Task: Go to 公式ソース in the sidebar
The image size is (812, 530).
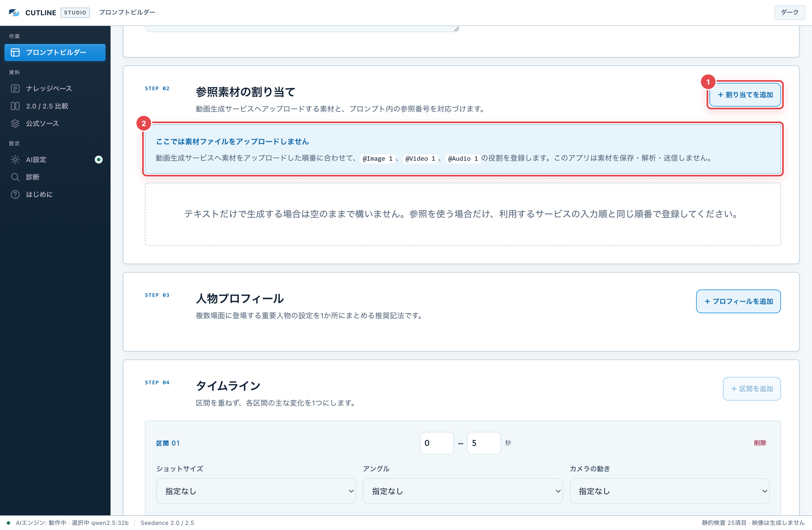Action: click(x=55, y=123)
